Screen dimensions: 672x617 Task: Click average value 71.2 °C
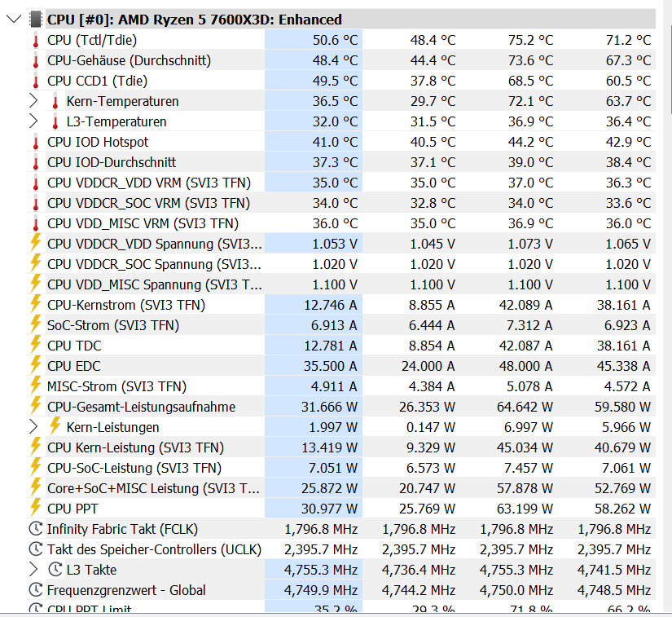click(x=628, y=40)
